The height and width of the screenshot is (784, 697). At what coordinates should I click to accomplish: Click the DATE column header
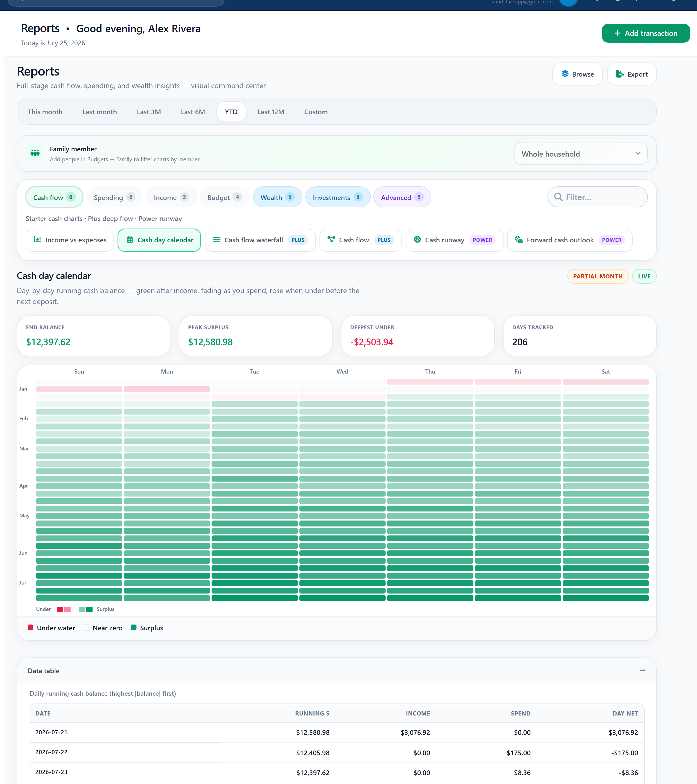[x=43, y=713]
